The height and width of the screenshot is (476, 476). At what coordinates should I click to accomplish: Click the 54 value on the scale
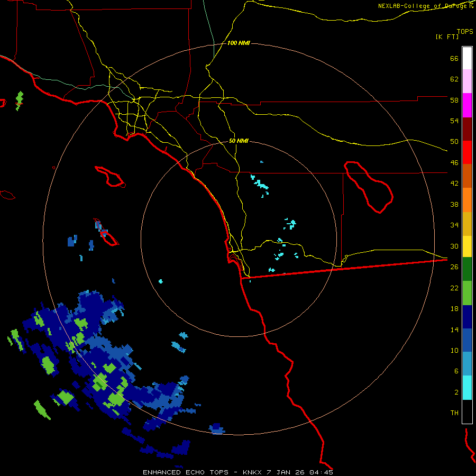[454, 121]
